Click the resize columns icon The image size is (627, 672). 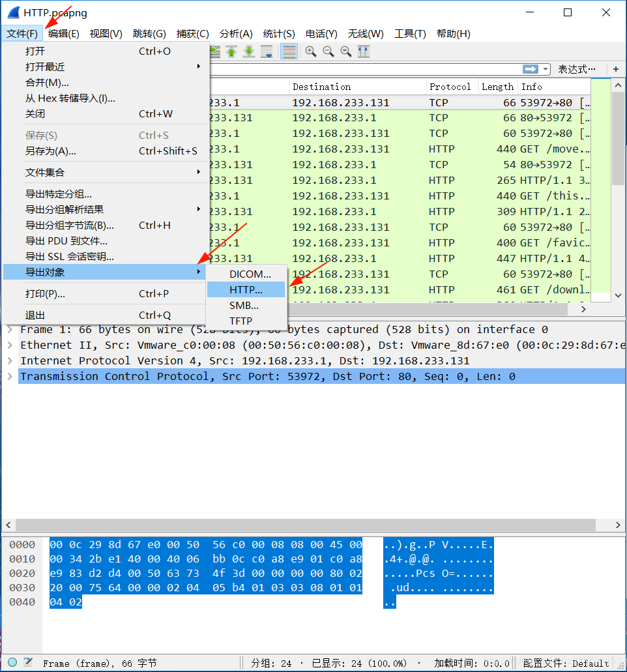(364, 51)
